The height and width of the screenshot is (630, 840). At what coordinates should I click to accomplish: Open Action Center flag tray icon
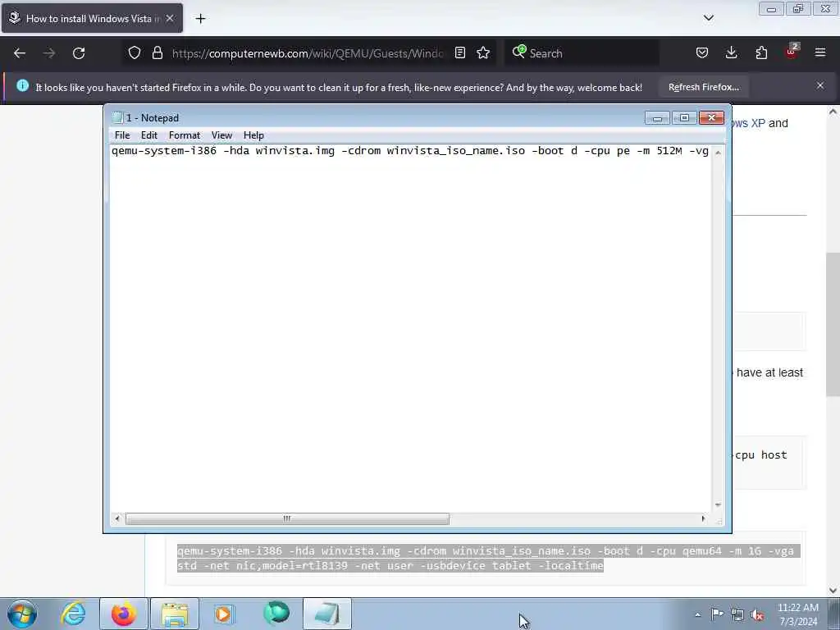[x=717, y=614]
